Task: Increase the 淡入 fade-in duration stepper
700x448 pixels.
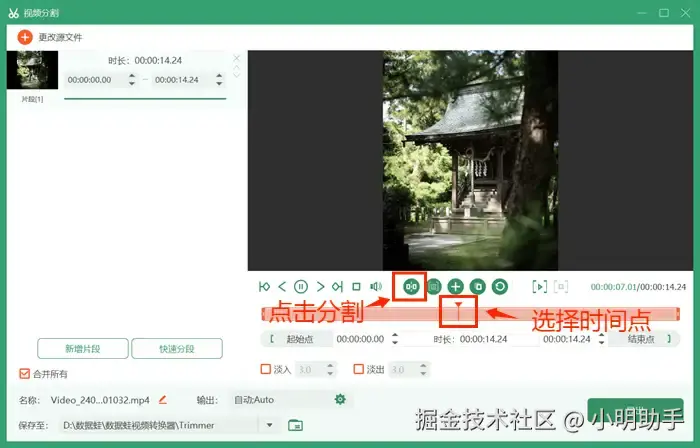Action: 330,366
